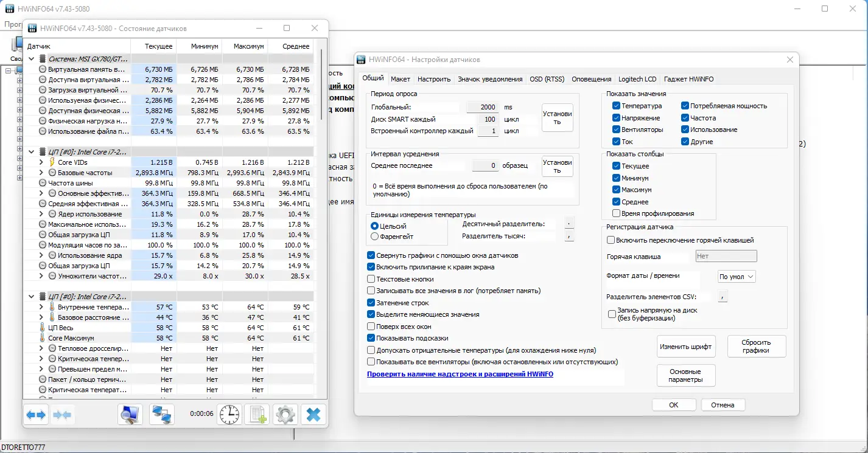Expand the Умножители частот... row
This screenshot has width=868, height=453.
pyautogui.click(x=41, y=276)
